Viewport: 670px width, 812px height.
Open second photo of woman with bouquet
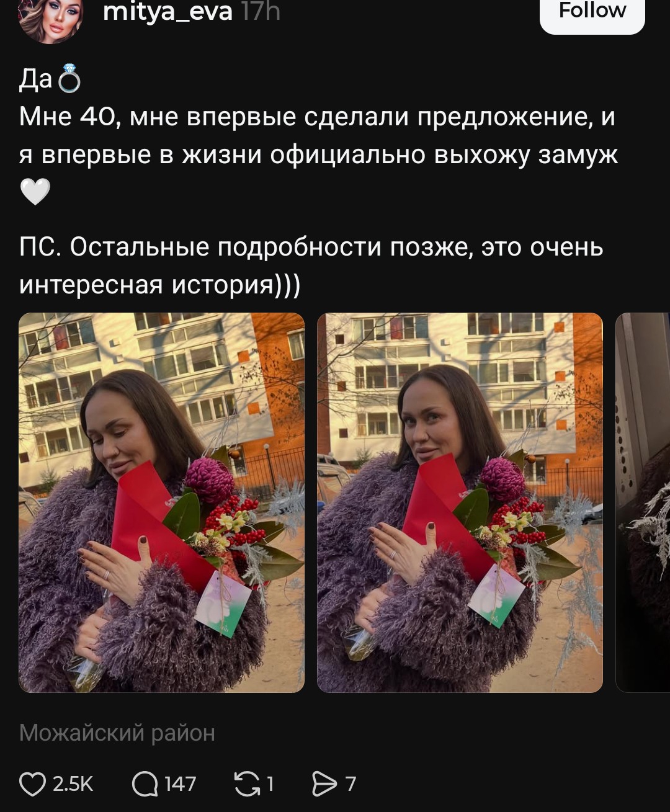tap(460, 502)
